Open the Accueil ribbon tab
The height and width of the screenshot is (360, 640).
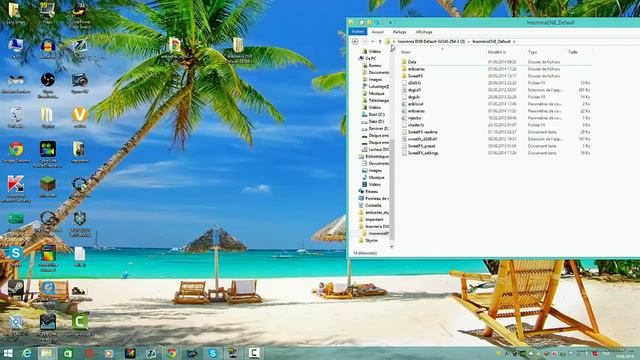pyautogui.click(x=378, y=32)
